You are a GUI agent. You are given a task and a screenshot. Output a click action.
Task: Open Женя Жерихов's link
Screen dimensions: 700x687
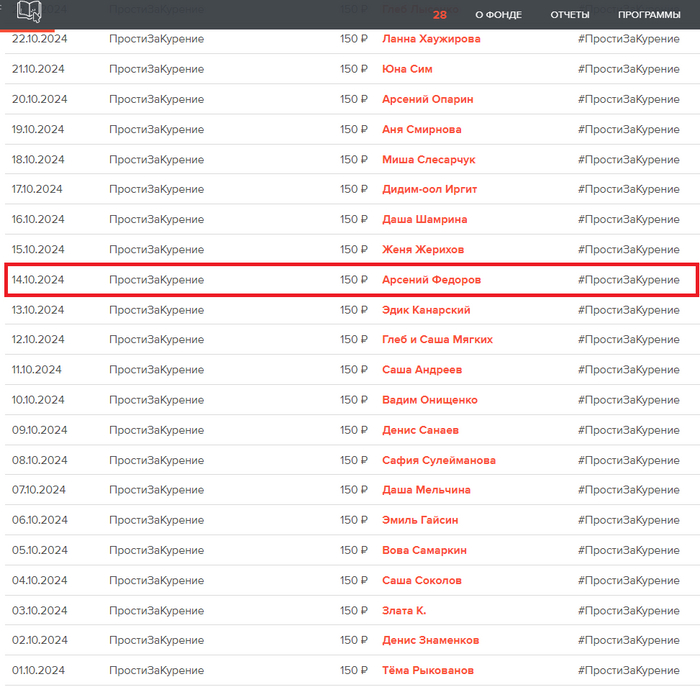(x=423, y=250)
